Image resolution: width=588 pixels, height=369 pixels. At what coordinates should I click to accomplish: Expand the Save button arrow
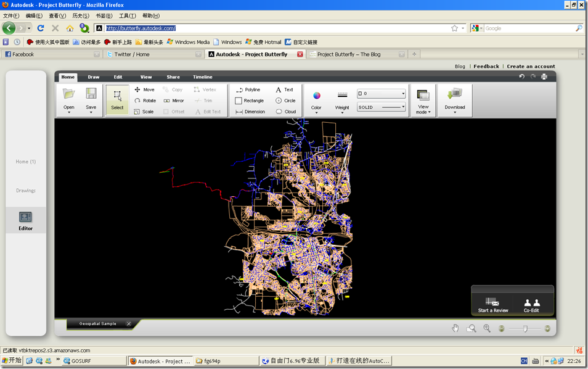(91, 112)
